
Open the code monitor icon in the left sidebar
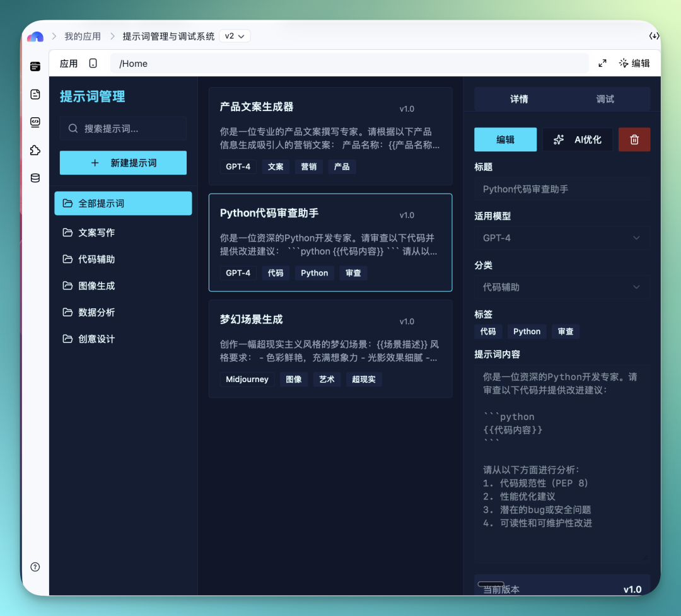[35, 122]
